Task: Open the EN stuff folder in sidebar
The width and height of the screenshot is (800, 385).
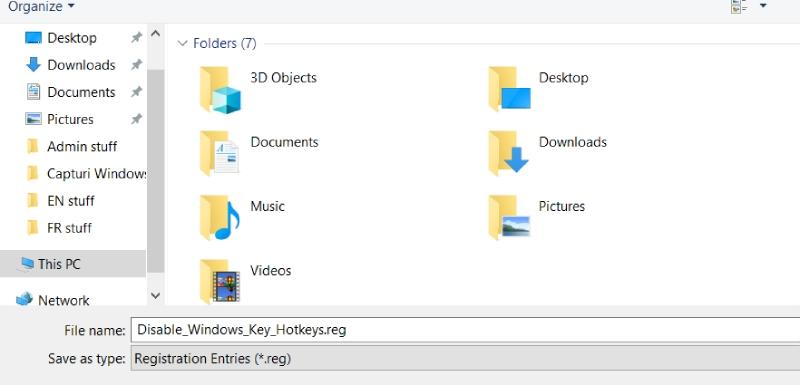Action: pyautogui.click(x=71, y=201)
